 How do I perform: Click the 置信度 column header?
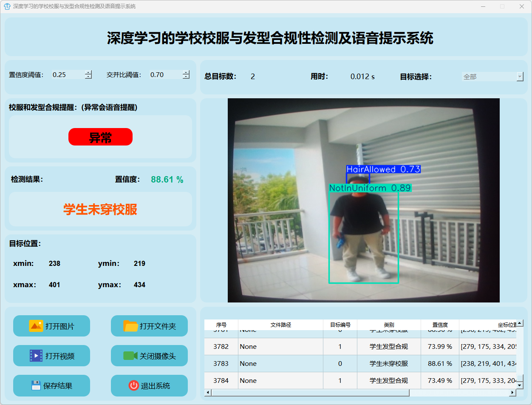click(440, 325)
